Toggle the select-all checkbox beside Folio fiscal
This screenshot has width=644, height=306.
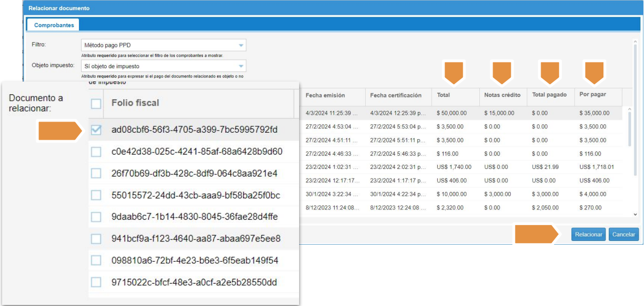point(96,103)
